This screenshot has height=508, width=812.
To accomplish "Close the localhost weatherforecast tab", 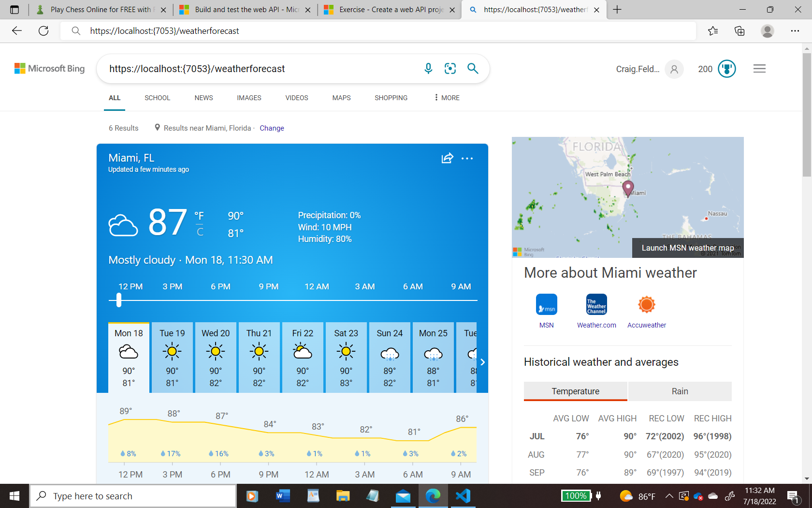I will (x=596, y=10).
